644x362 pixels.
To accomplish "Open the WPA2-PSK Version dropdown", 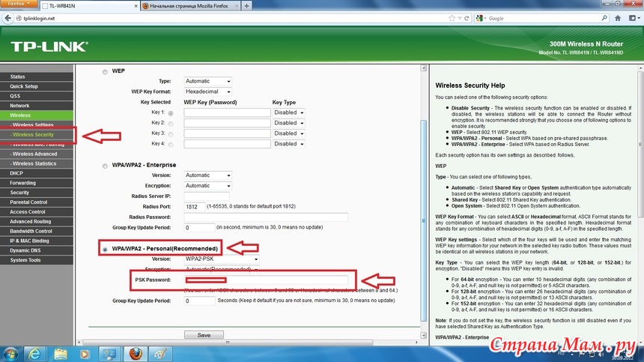I will [222, 259].
